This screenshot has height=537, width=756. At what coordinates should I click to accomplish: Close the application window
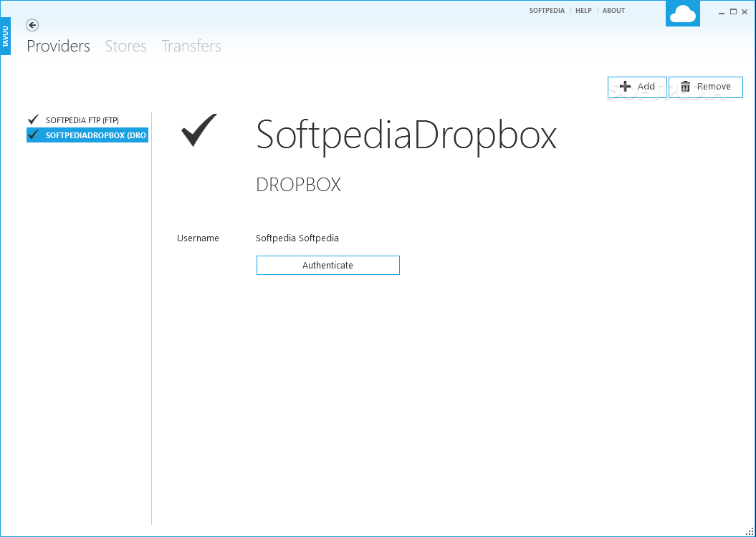(x=745, y=11)
